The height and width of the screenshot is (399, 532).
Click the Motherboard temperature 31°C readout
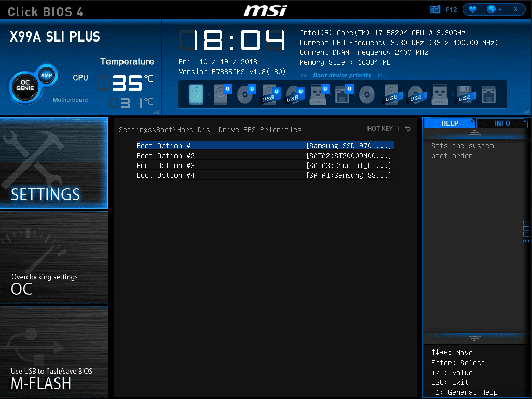pyautogui.click(x=131, y=103)
